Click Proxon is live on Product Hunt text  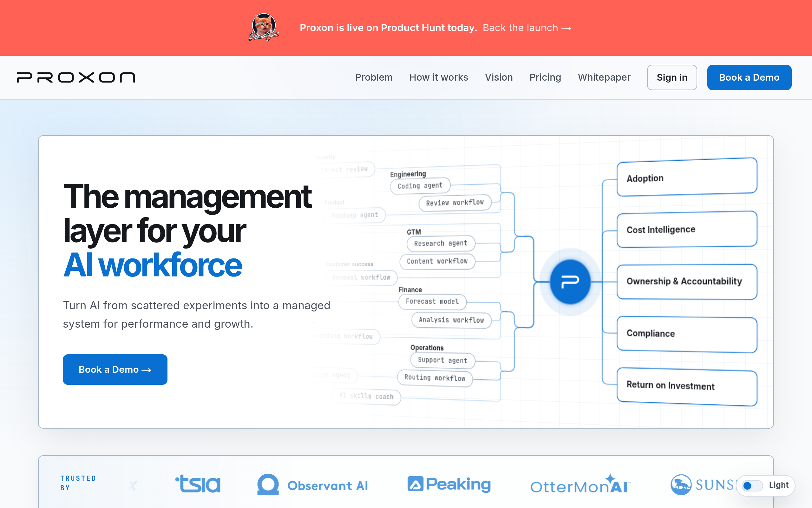(388, 28)
